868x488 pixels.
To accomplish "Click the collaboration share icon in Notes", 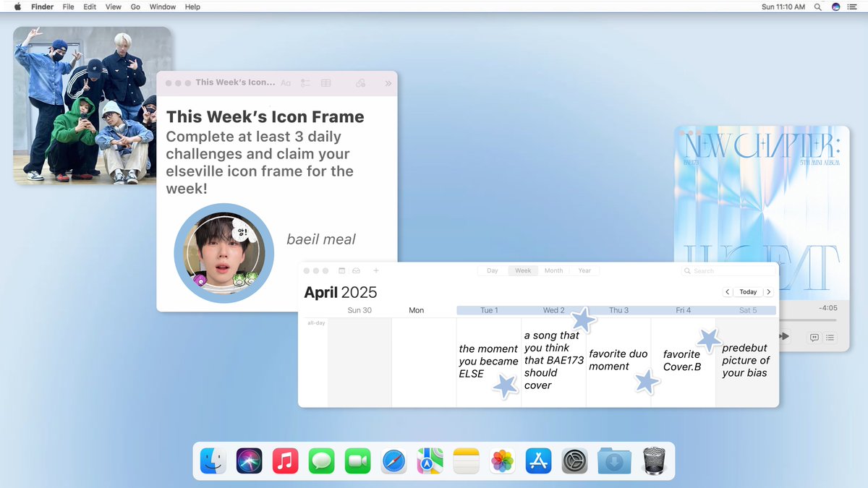I will click(x=360, y=83).
